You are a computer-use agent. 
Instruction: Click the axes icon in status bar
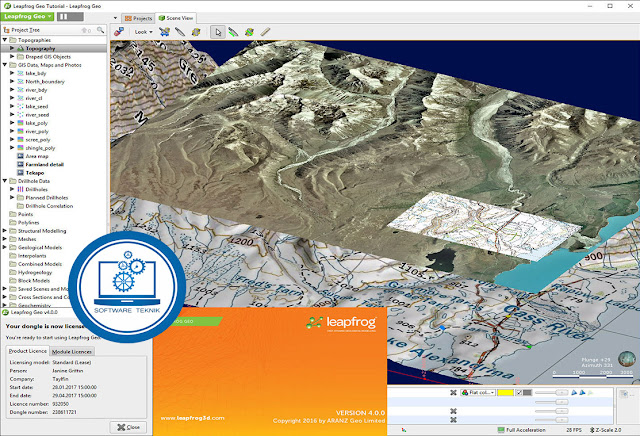pyautogui.click(x=404, y=430)
